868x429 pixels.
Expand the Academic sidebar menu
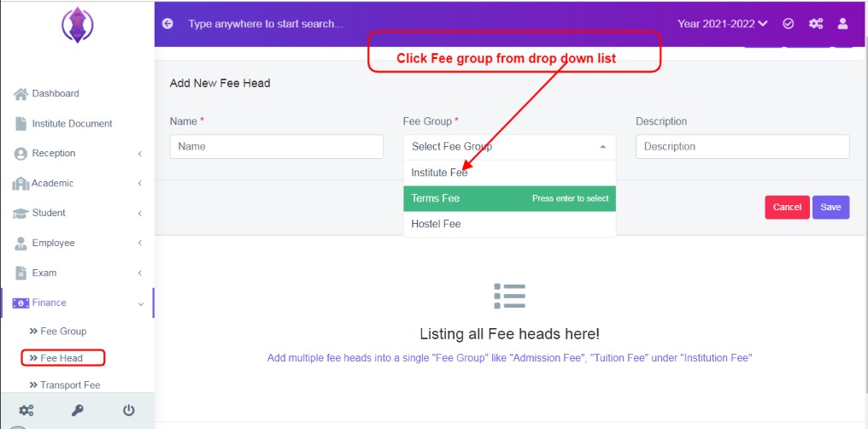pos(78,183)
